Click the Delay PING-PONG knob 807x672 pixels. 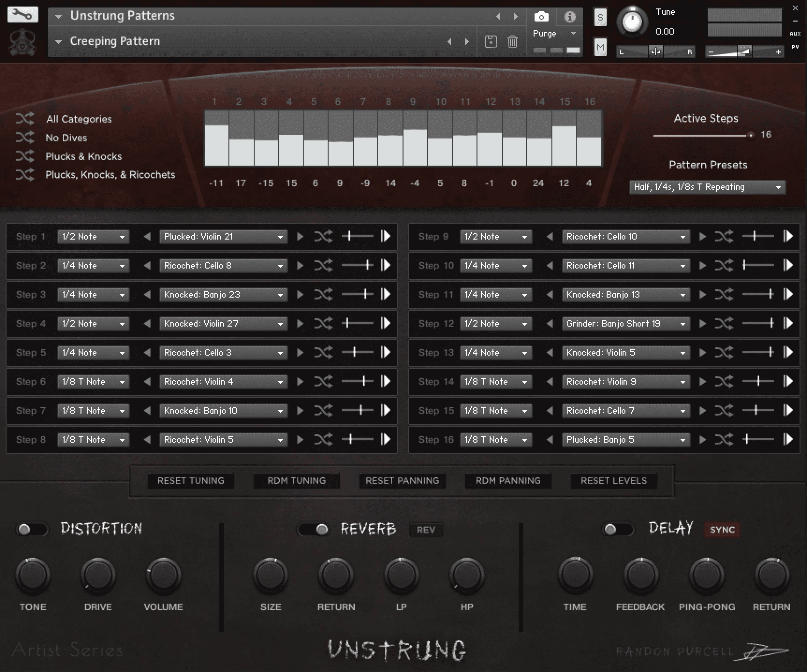(706, 575)
